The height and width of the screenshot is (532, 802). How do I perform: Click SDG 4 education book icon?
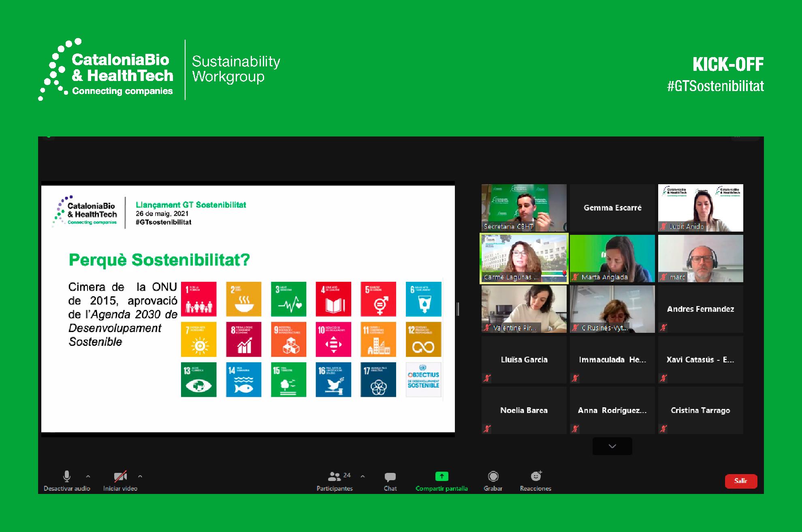pos(333,299)
